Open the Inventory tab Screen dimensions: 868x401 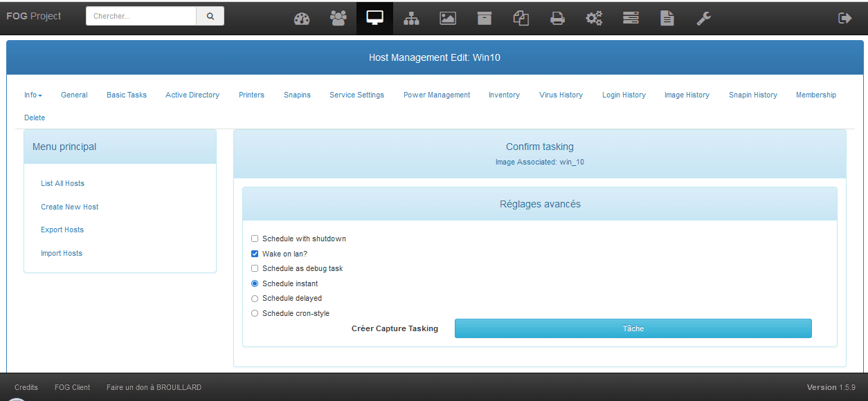pos(504,95)
